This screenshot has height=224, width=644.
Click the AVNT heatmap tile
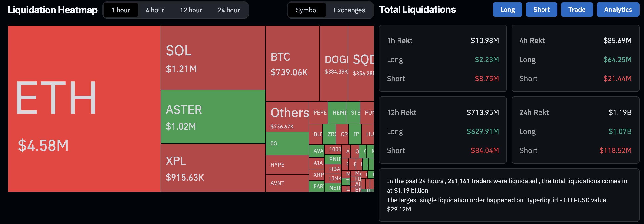point(287,183)
